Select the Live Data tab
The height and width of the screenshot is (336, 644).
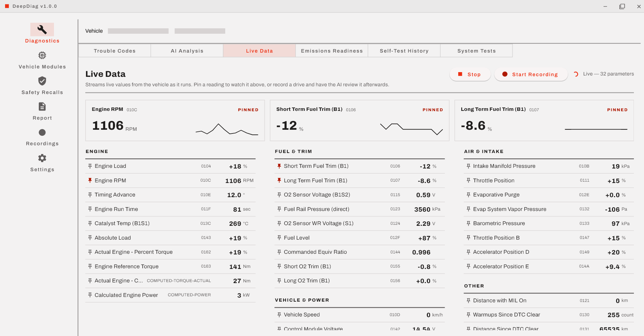tap(259, 51)
